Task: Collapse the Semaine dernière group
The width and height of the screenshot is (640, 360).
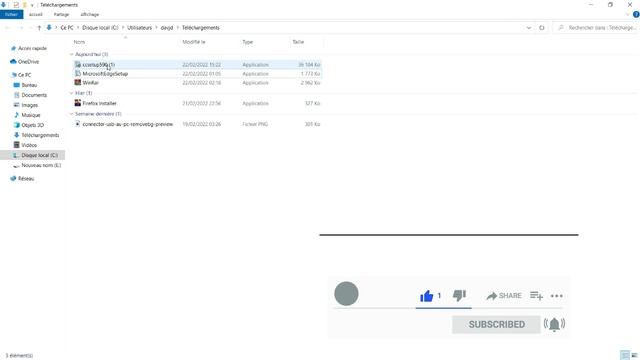Action: coord(71,114)
